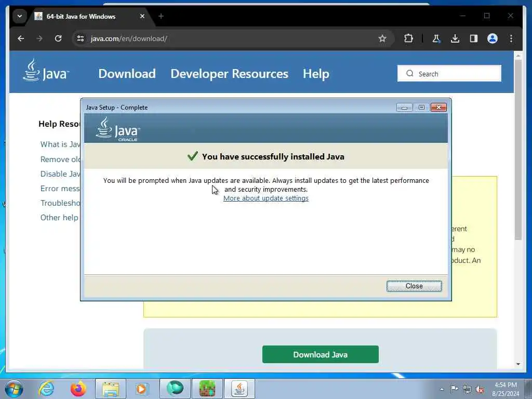This screenshot has width=532, height=399.
Task: Open the tab search dropdown arrow
Action: point(20,16)
